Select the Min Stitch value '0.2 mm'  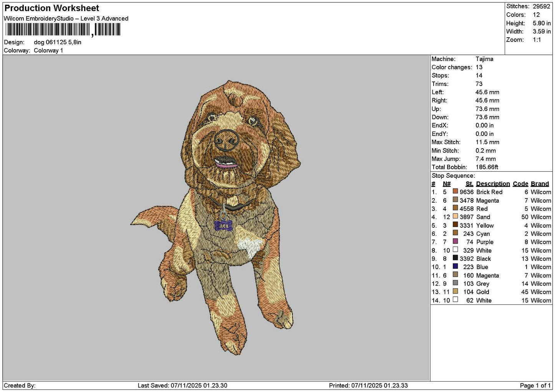pos(485,151)
